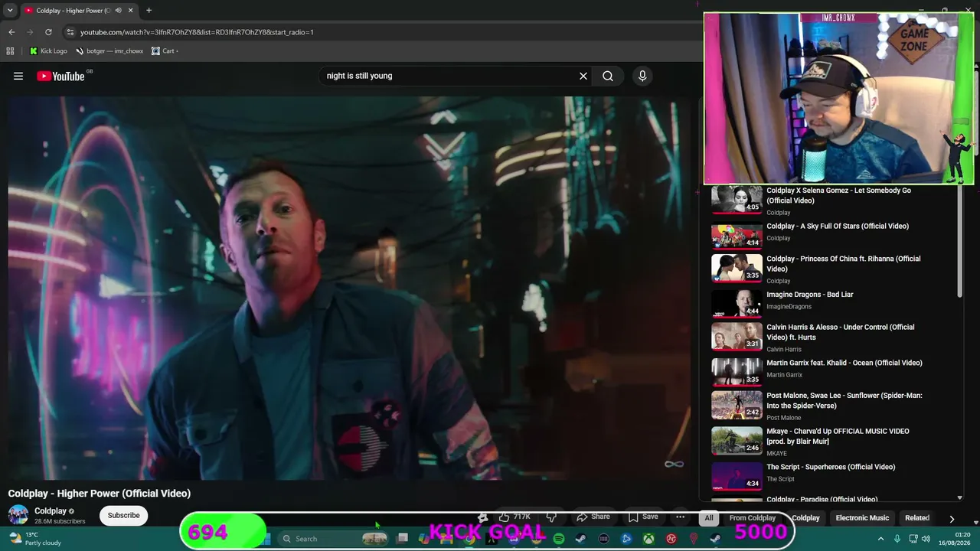Screen dimensions: 980x551
Task: Play Martin Garrix feat. Khalid - Ocean
Action: tap(737, 372)
